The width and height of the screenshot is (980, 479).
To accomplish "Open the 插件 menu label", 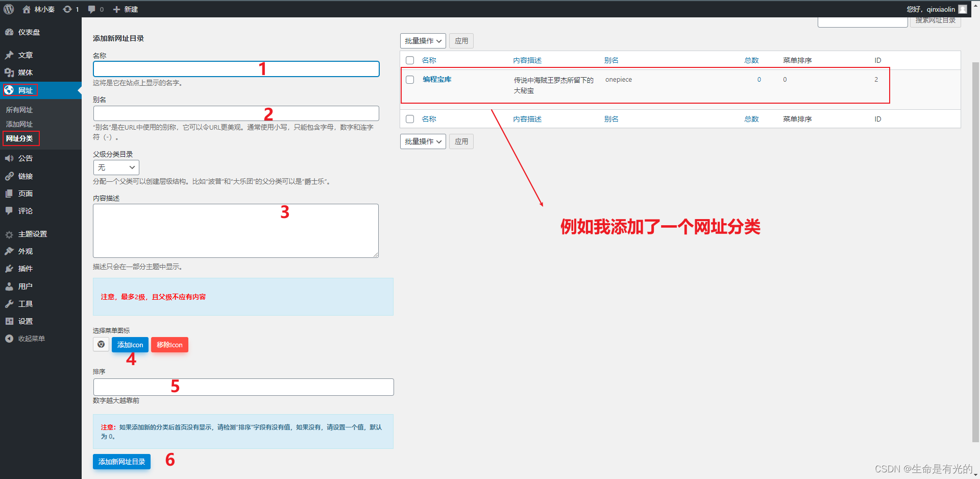I will [x=26, y=269].
